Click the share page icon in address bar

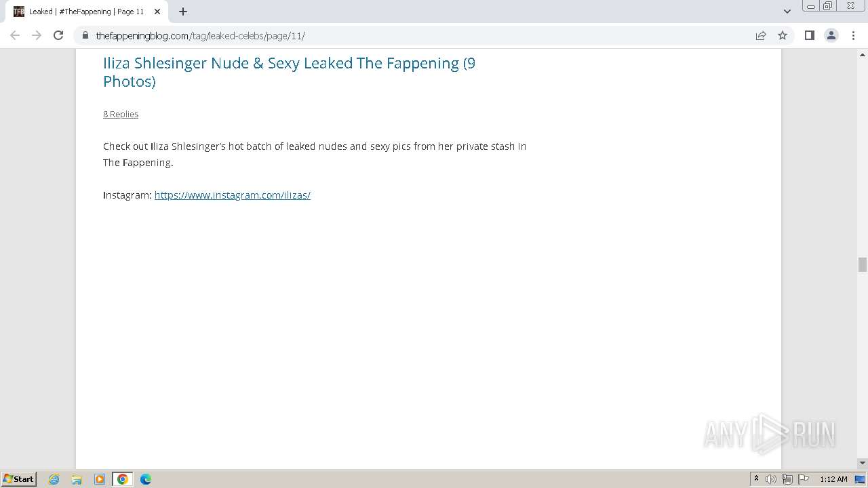point(761,35)
